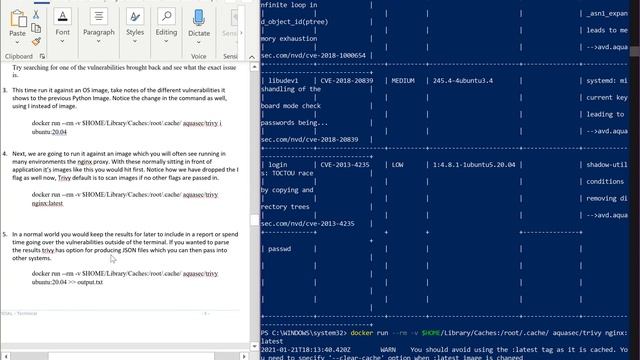Click underlined 'Trivy' in step 4 paragraph
The image size is (640, 360).
pyautogui.click(x=64, y=178)
